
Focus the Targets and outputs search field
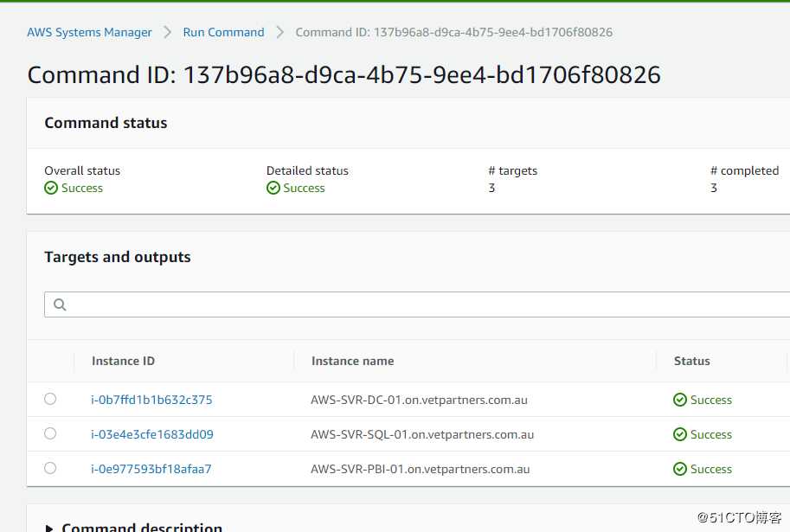[417, 304]
